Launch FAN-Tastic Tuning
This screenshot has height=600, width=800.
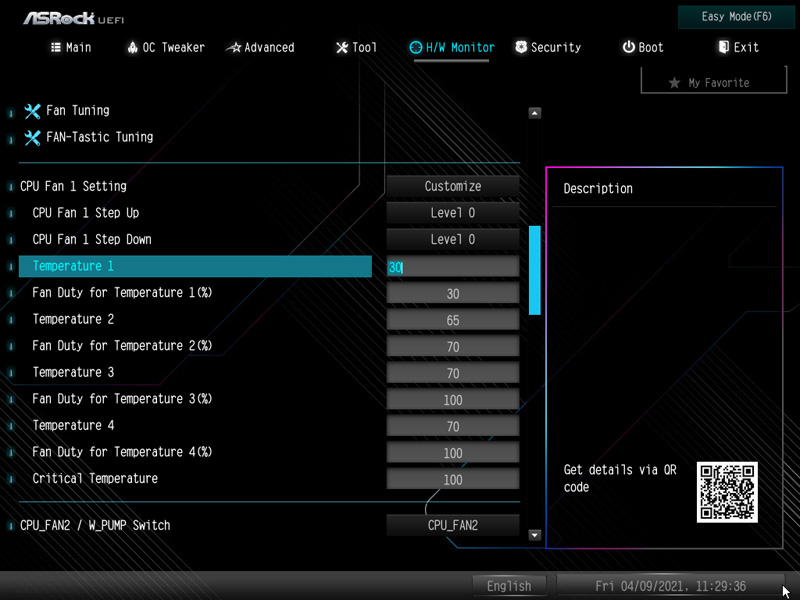pos(99,137)
